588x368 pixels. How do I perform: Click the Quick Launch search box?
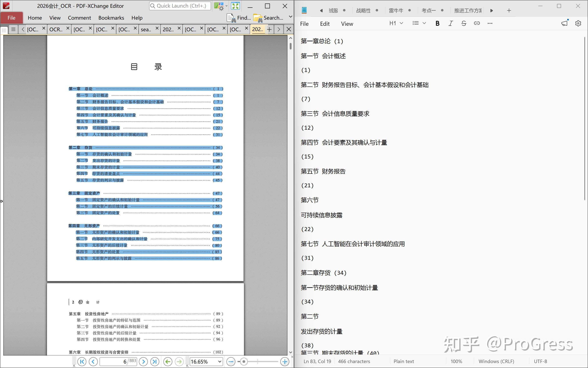point(180,6)
